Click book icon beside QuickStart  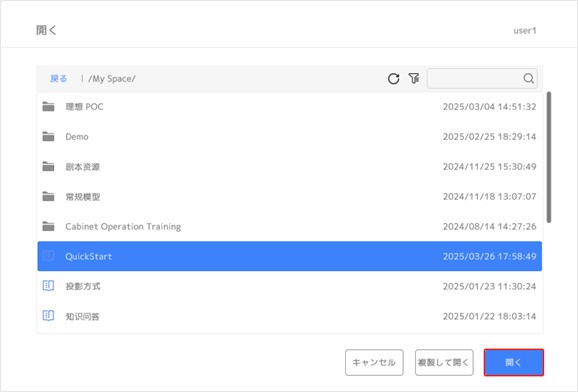point(48,256)
